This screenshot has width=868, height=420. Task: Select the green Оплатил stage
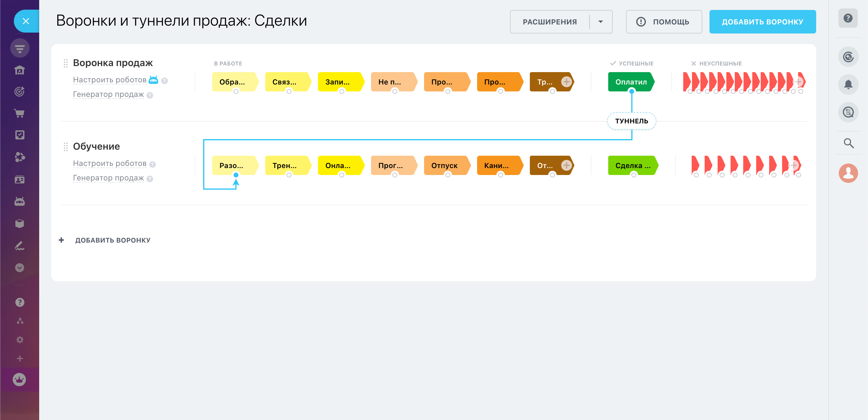tap(631, 82)
